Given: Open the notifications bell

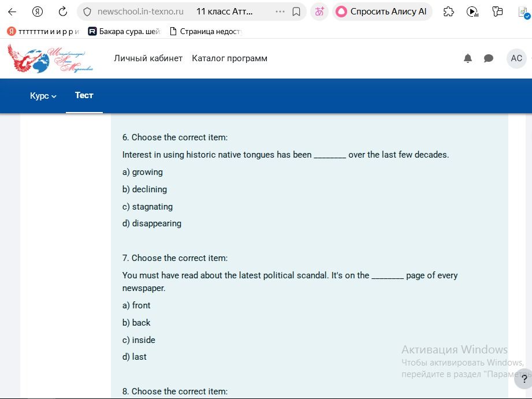Looking at the screenshot, I should [468, 58].
